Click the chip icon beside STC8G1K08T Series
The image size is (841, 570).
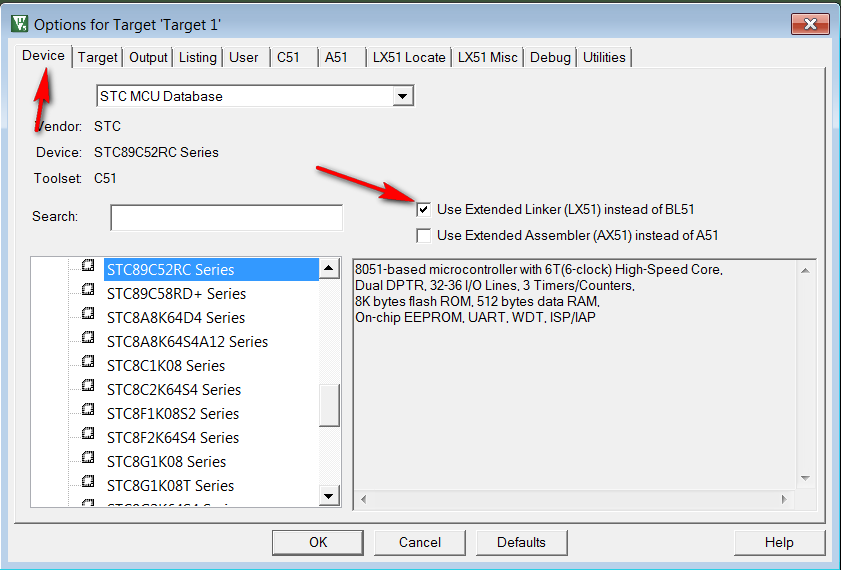[x=88, y=482]
